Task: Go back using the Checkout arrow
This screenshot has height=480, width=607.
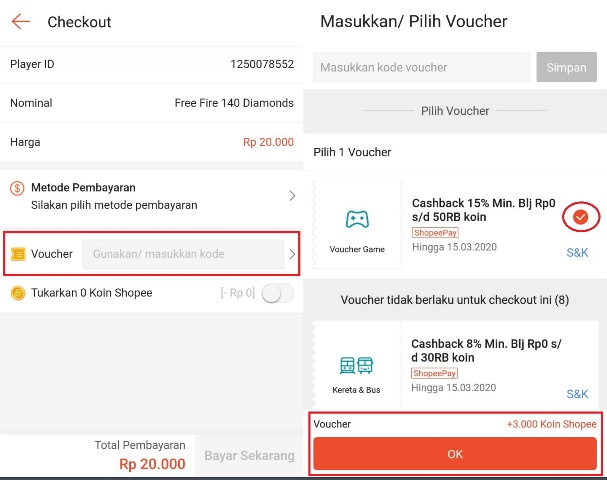Action: (x=21, y=22)
